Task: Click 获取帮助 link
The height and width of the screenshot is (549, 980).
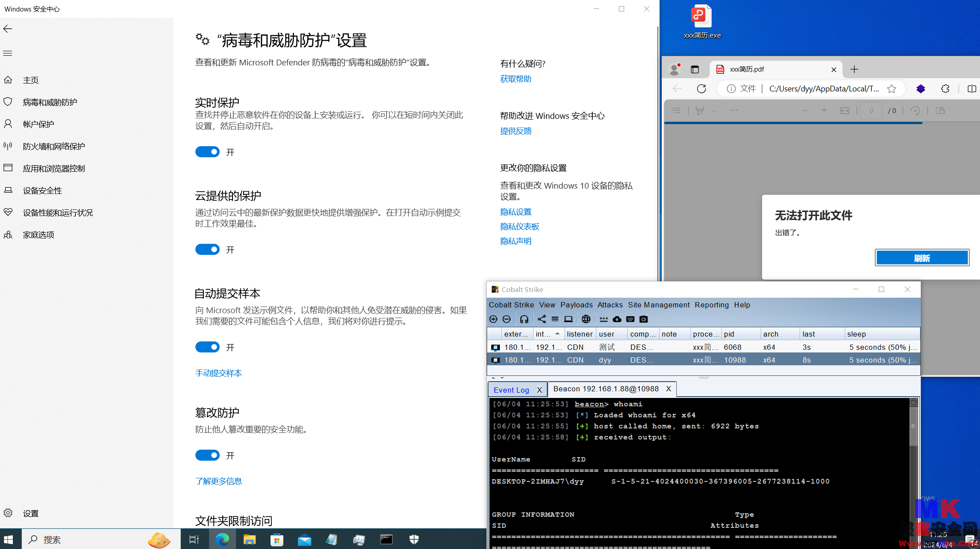Action: (515, 79)
